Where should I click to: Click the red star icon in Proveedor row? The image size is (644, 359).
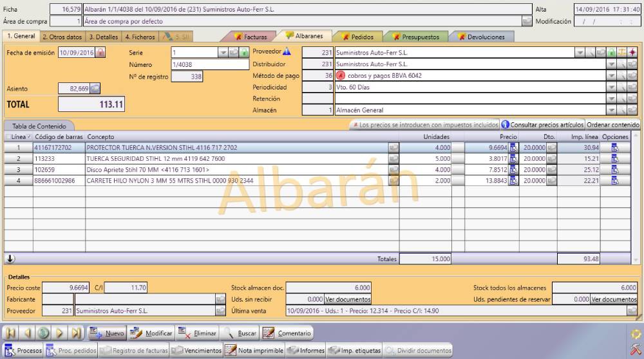tap(632, 53)
